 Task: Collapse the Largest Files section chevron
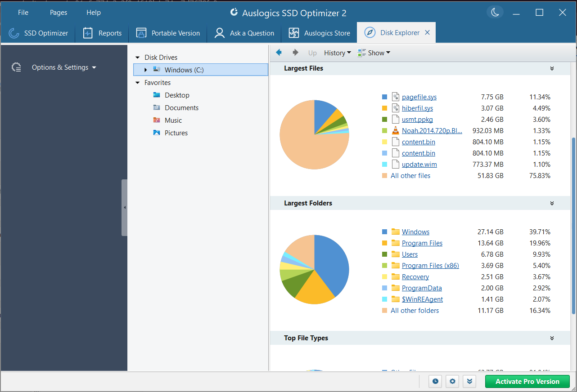point(552,68)
